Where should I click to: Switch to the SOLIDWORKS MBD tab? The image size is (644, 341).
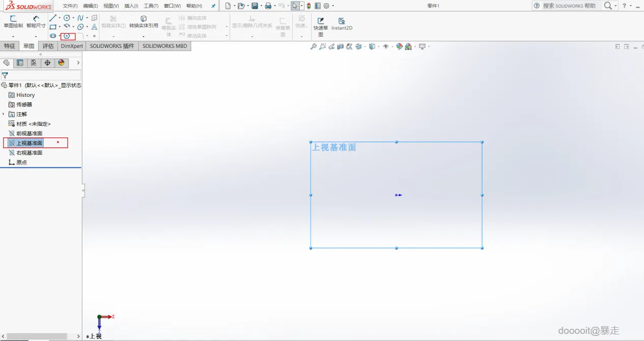[165, 46]
